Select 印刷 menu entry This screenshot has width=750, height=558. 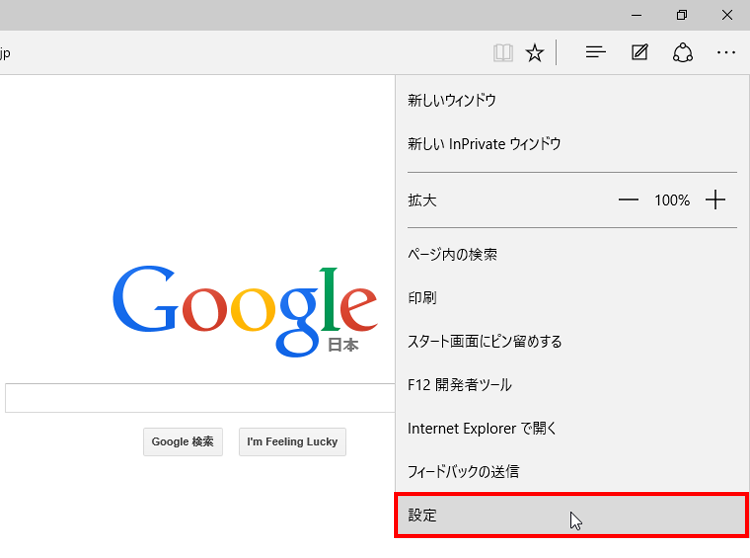point(422,298)
